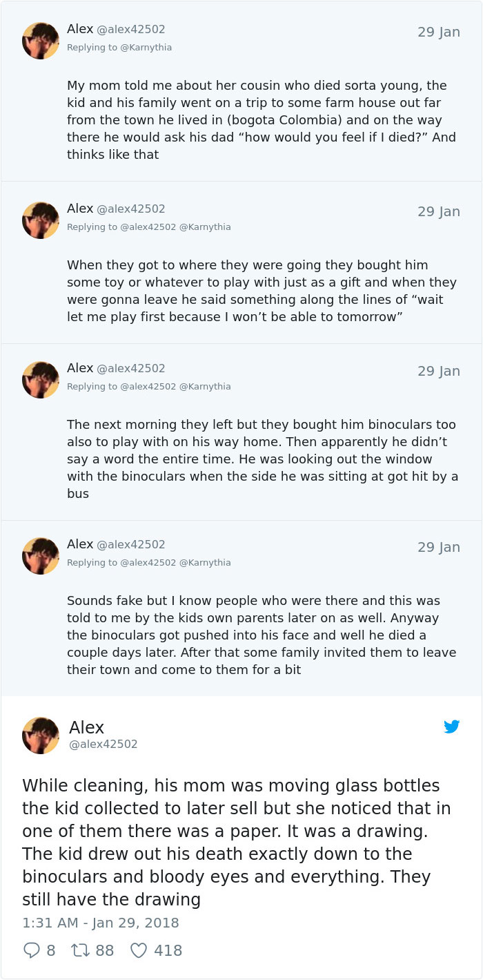Open the avatar on the binoculars tweet
483x980 pixels.
[x=40, y=379]
